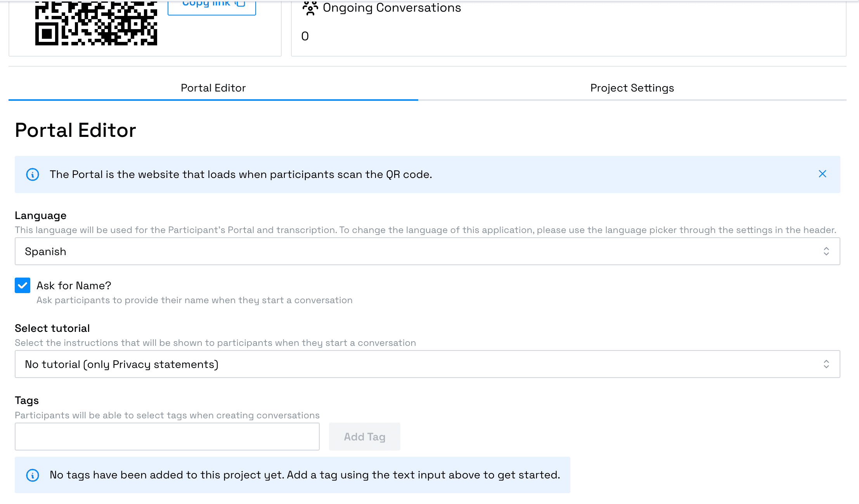Click the Ongoing Conversations people icon
The width and height of the screenshot is (859, 504).
tap(310, 8)
